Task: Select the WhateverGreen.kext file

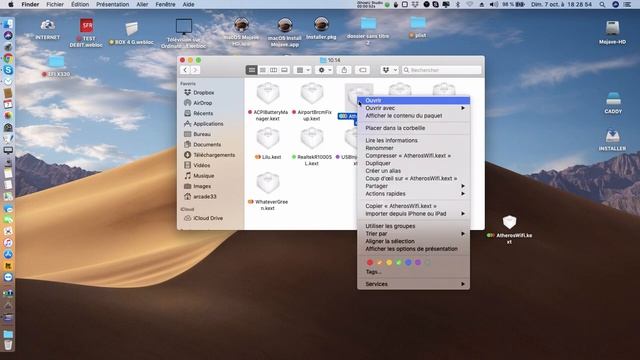Action: (268, 183)
